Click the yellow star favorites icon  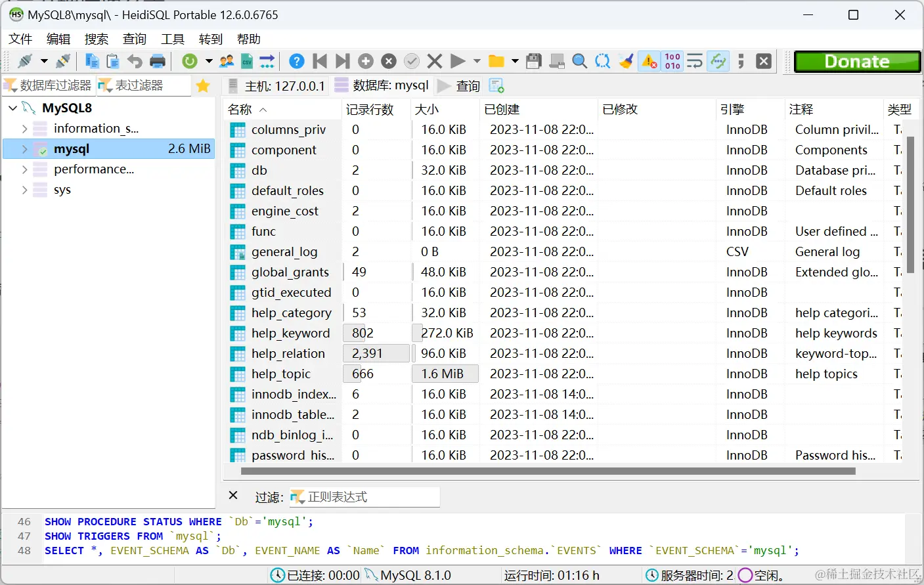204,85
